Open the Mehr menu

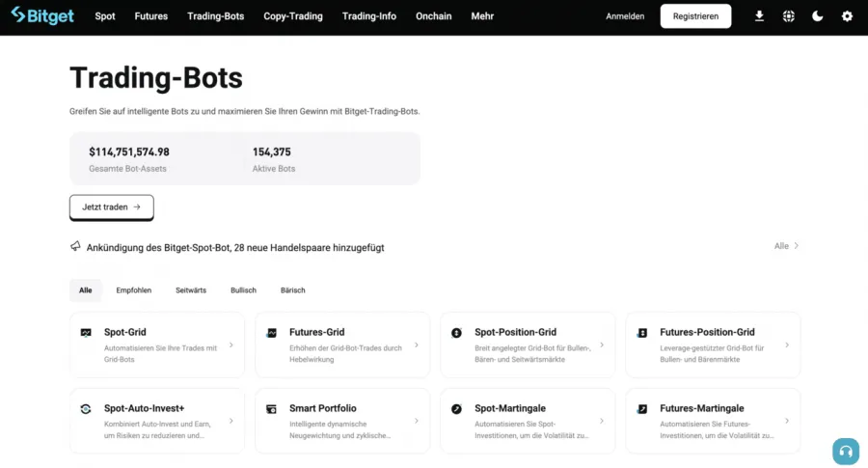(x=482, y=16)
